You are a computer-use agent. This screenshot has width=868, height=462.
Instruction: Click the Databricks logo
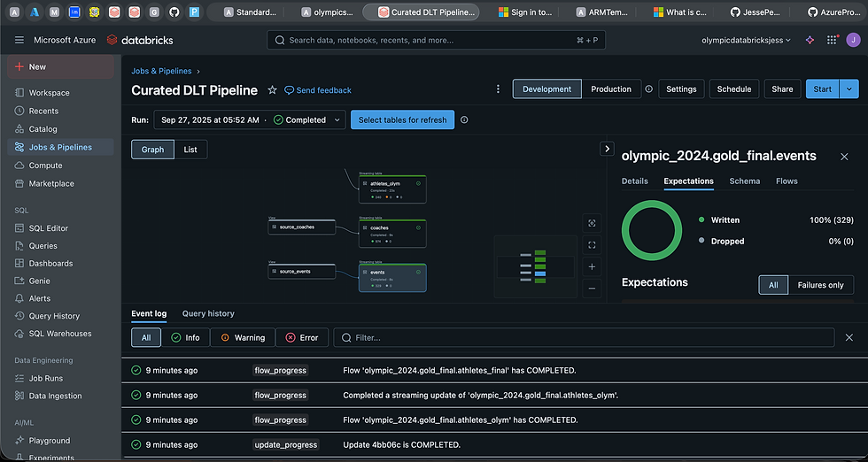tap(140, 40)
